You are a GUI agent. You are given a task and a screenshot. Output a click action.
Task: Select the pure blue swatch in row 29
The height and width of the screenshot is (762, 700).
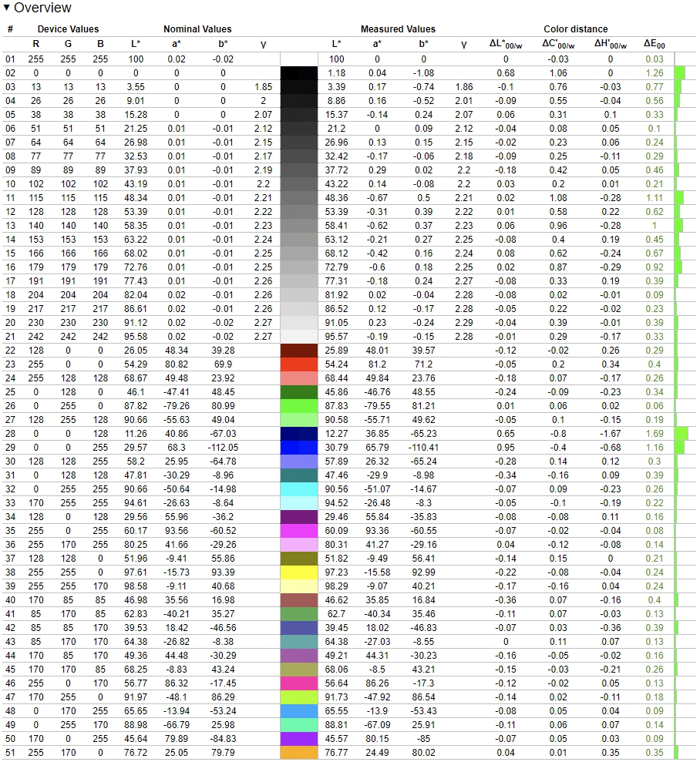pos(299,448)
